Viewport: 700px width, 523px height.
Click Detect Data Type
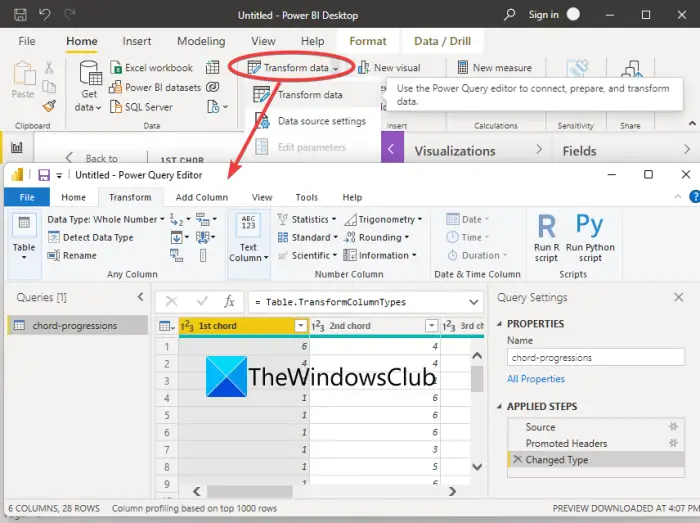pyautogui.click(x=91, y=237)
